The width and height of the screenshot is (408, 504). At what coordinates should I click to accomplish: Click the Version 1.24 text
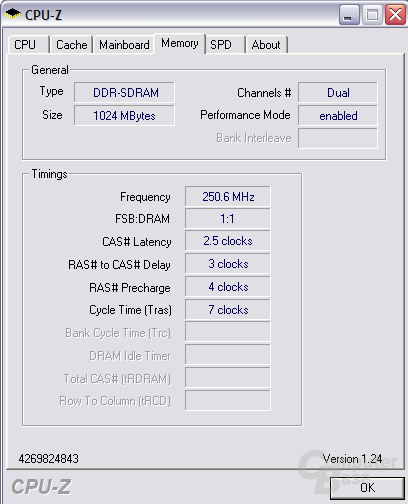click(352, 459)
